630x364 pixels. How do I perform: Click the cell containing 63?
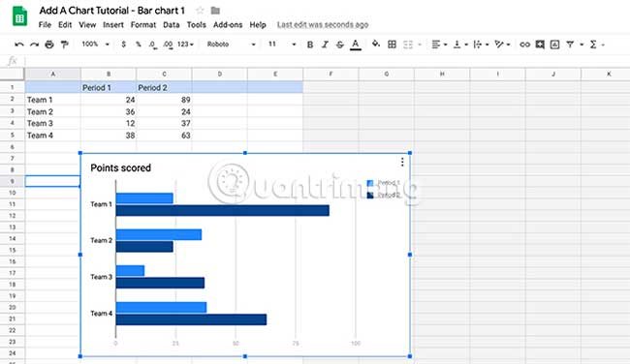(x=164, y=136)
